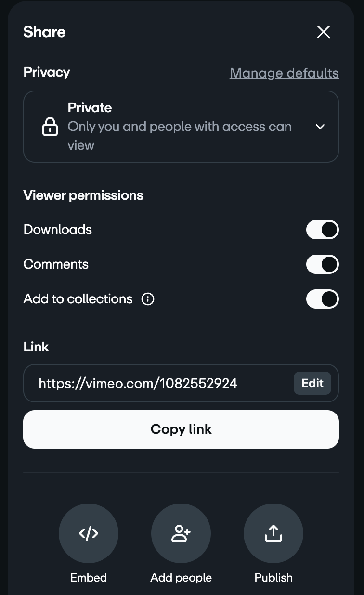364x595 pixels.
Task: Expand the Private privacy dropdown chevron
Action: [320, 127]
